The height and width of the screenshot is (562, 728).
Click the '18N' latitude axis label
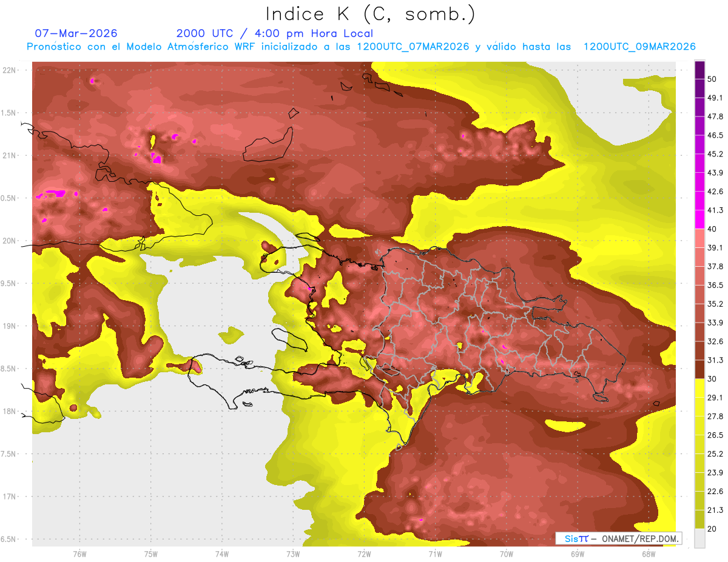10,412
